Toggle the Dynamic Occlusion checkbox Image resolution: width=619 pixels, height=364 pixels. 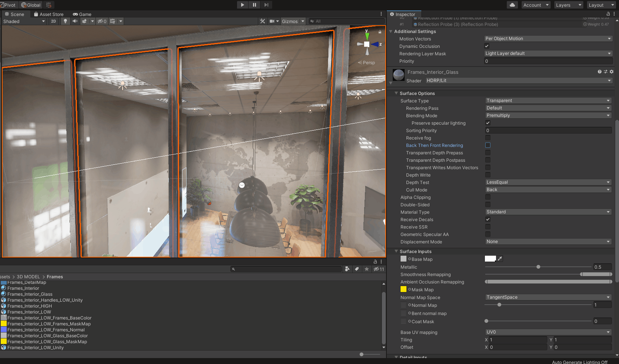click(x=487, y=46)
